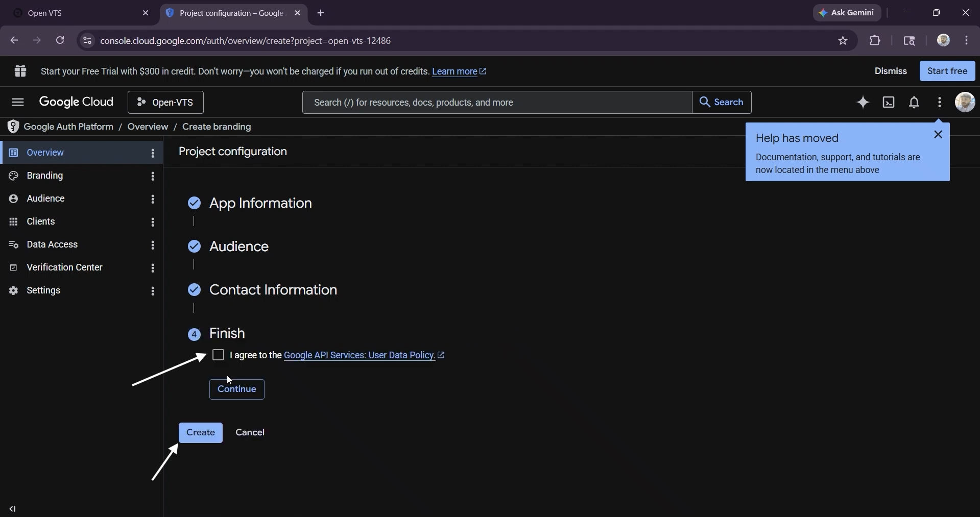
Task: Open the browser extensions puzzle icon
Action: pos(875,40)
